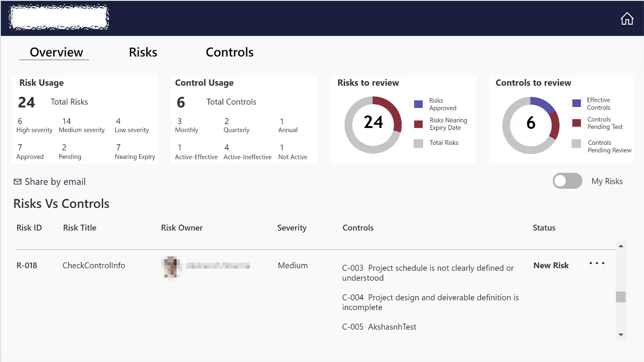Click the envelope icon beside Share by email
This screenshot has height=362, width=644.
[x=17, y=182]
